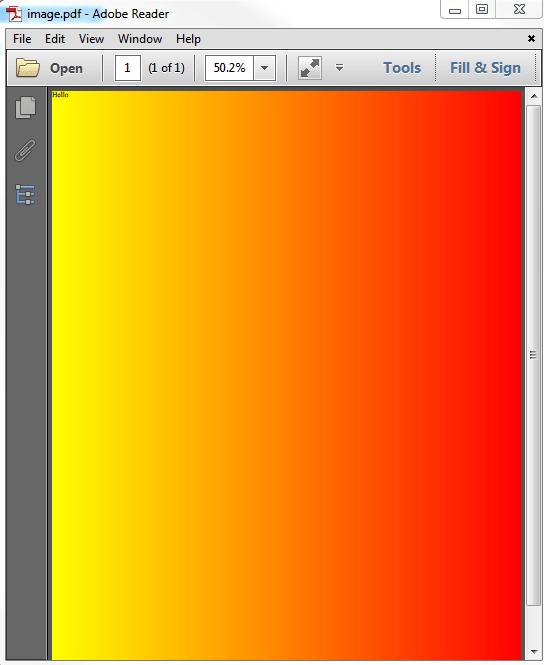Image resolution: width=544 pixels, height=665 pixels.
Task: Click the Adobe Reader PDF title bar icon
Action: pos(14,14)
